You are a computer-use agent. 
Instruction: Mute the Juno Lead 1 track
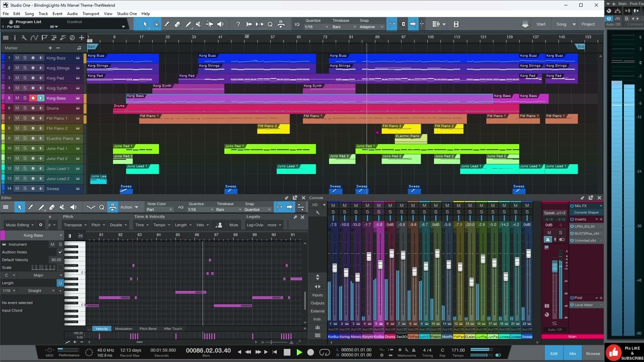point(17,168)
